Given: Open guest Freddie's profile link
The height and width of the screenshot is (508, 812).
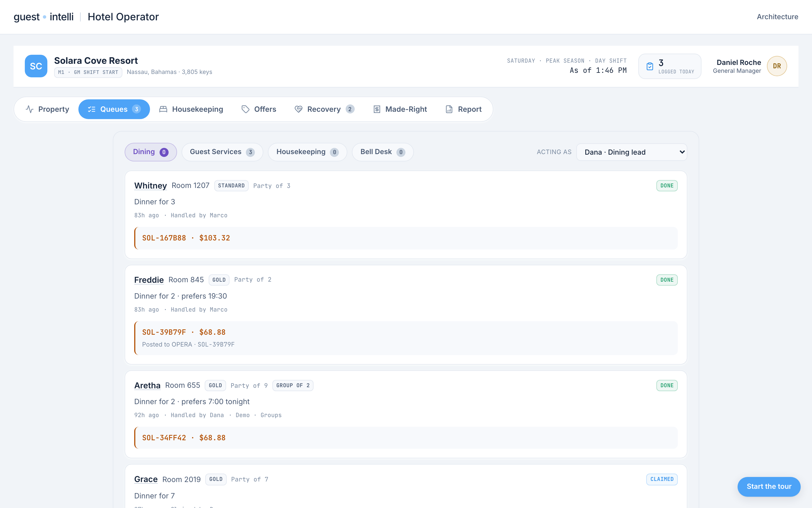Looking at the screenshot, I should pyautogui.click(x=149, y=279).
